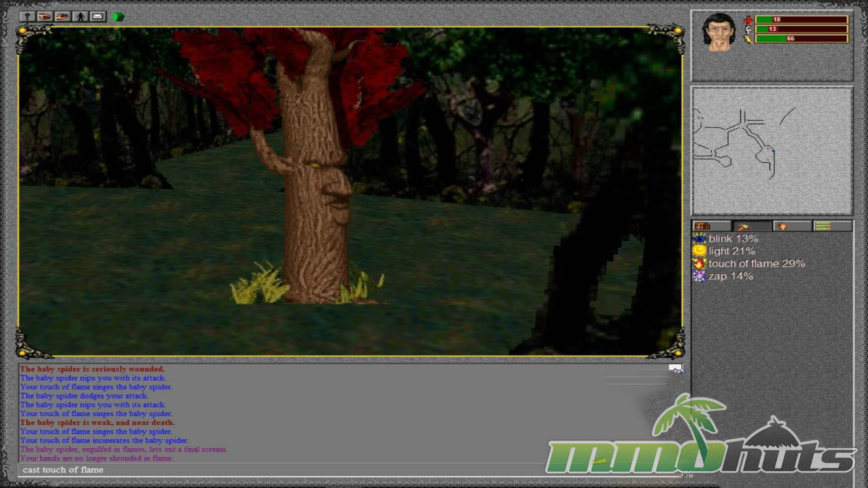Open the skills hand tab
868x488 pixels.
(x=792, y=226)
